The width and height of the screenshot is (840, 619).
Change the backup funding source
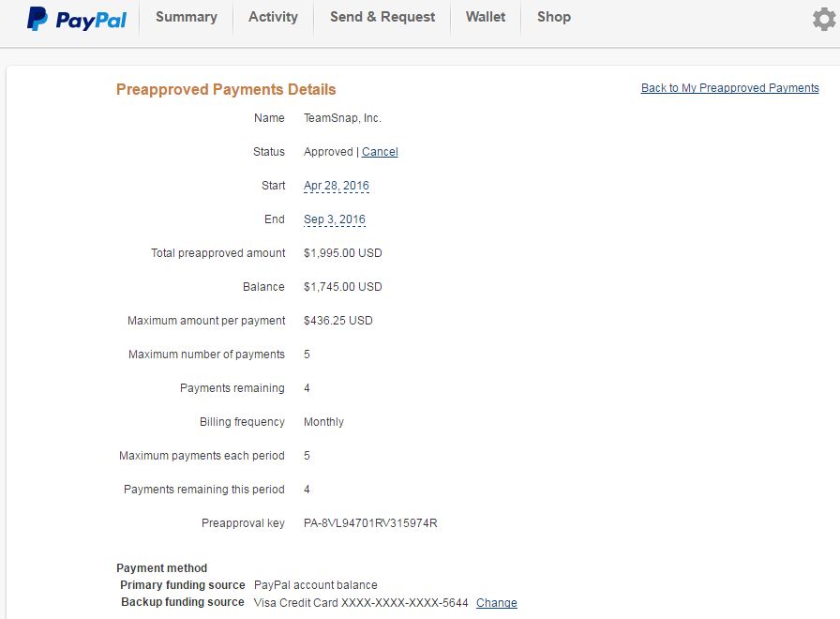pyautogui.click(x=497, y=603)
